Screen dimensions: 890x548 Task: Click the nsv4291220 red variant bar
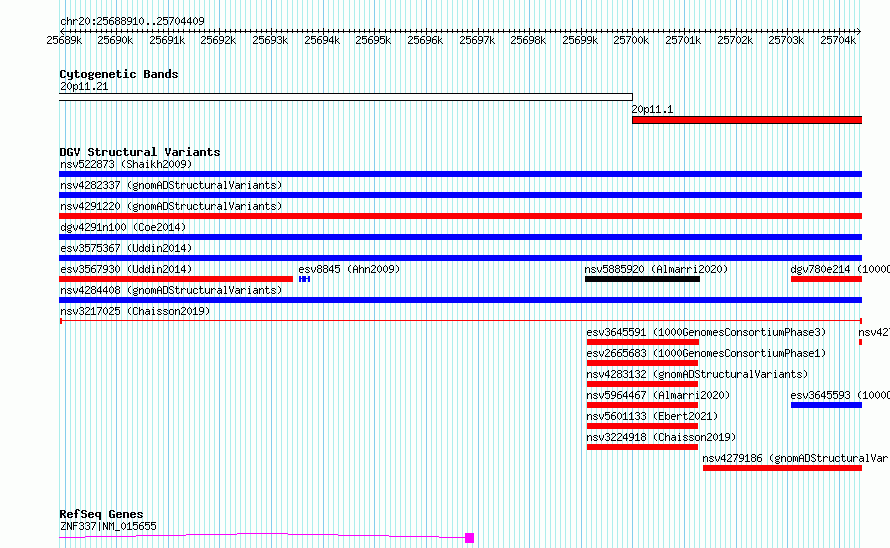coord(460,216)
